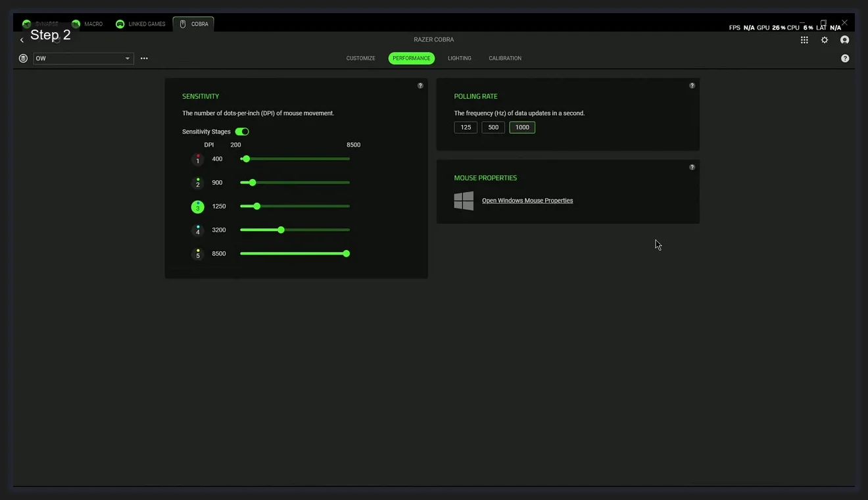The width and height of the screenshot is (868, 500).
Task: Open the OW profile dropdown
Action: (x=83, y=58)
